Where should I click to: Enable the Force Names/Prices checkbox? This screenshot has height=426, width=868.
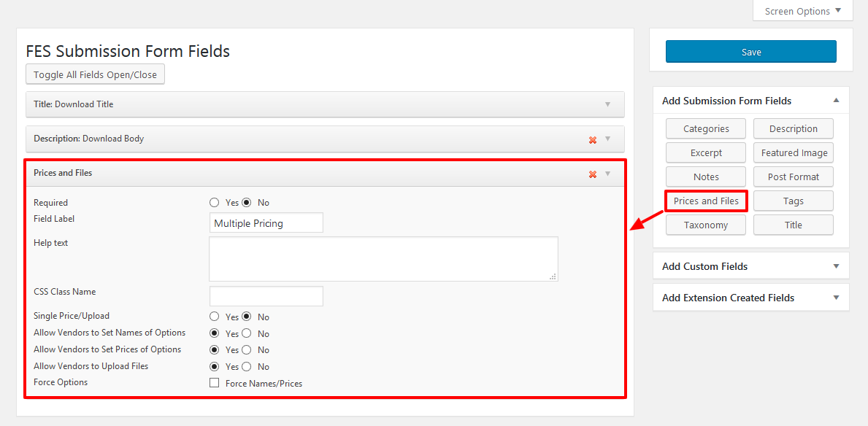pos(215,383)
